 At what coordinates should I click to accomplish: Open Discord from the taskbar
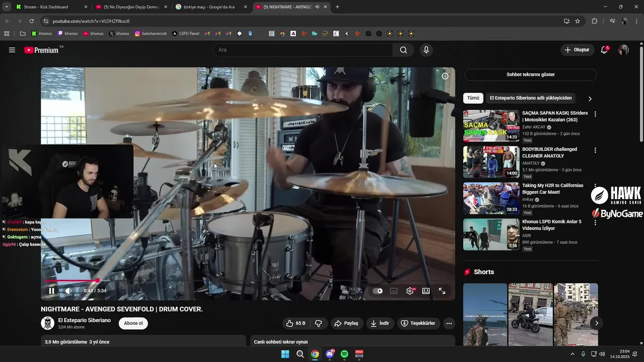tap(330, 354)
